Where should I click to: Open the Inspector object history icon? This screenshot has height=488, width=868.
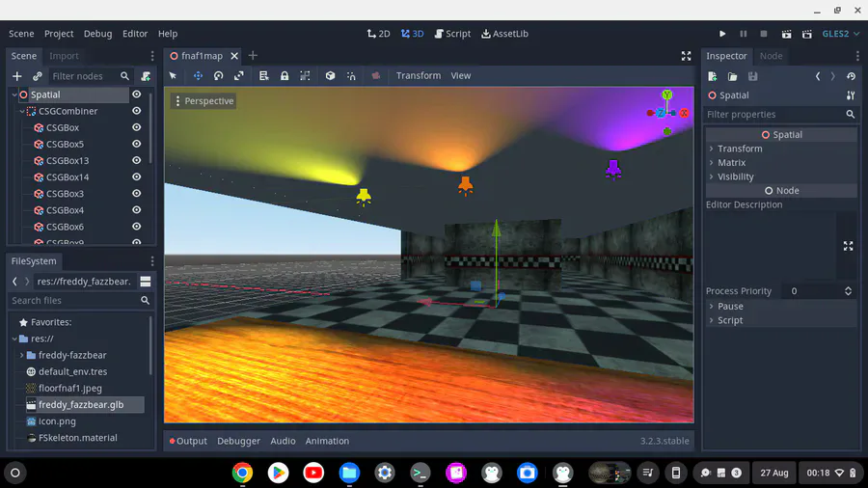(851, 76)
